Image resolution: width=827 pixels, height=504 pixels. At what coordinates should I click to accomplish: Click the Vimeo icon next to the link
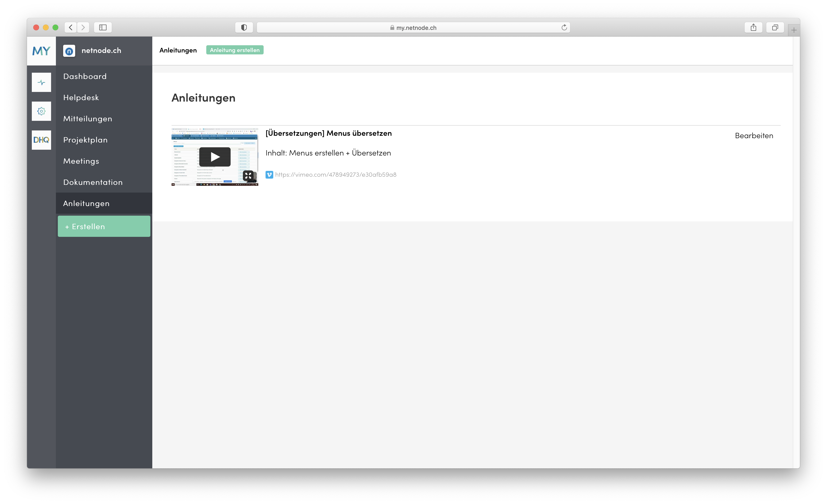coord(269,175)
